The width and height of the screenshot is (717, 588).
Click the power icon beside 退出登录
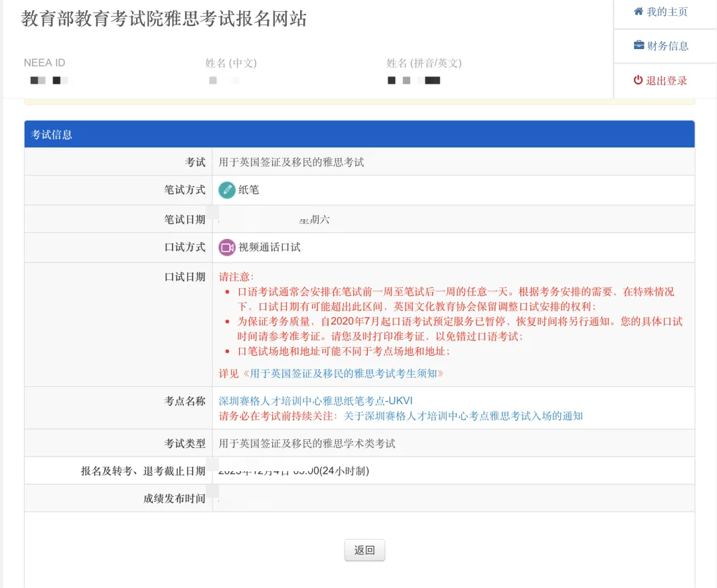coord(638,79)
